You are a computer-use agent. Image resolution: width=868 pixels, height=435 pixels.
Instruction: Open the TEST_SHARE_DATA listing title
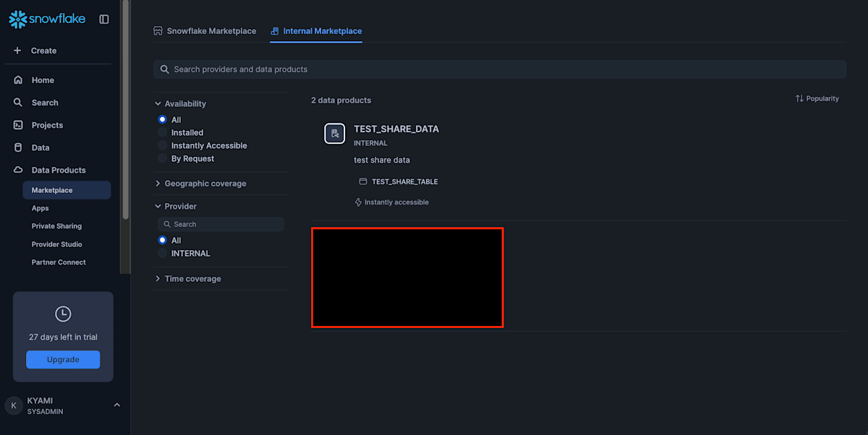[396, 129]
